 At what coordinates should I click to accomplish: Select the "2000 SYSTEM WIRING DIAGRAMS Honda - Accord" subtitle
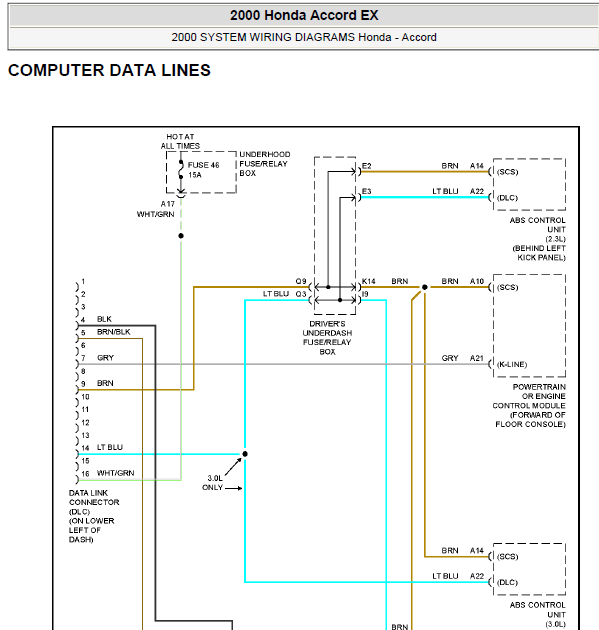[304, 37]
